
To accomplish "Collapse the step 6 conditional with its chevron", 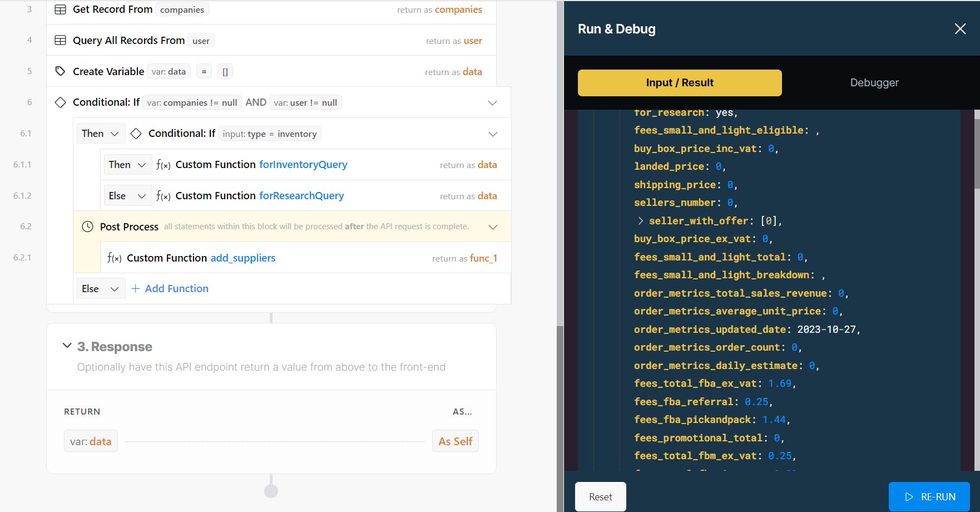I will [x=492, y=102].
